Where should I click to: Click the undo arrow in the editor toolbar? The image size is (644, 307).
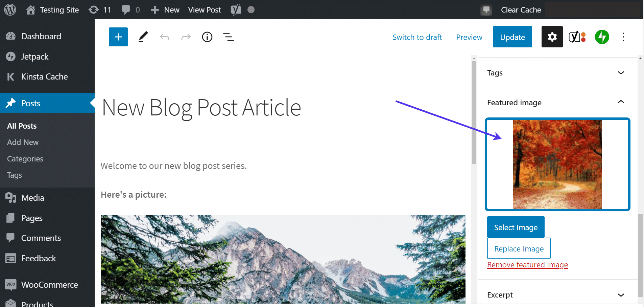[165, 37]
